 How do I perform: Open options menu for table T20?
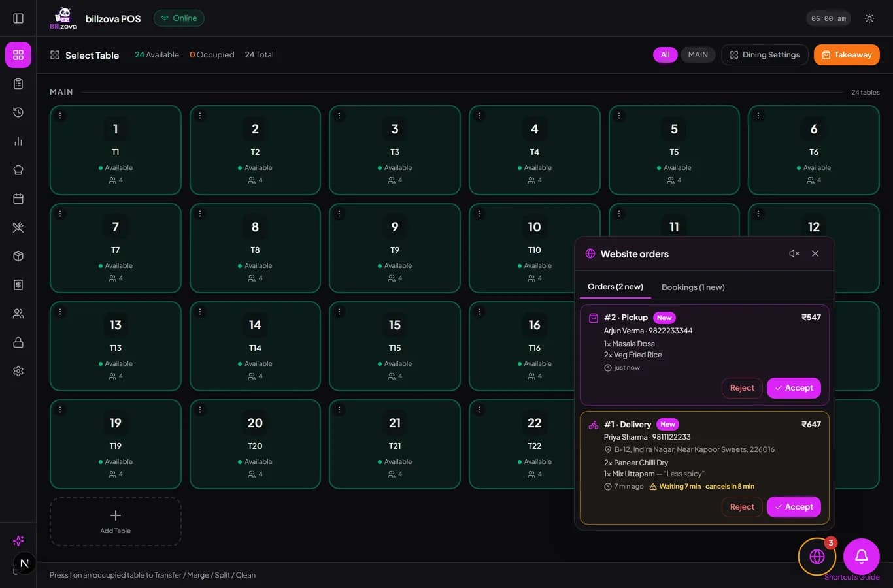coord(200,410)
